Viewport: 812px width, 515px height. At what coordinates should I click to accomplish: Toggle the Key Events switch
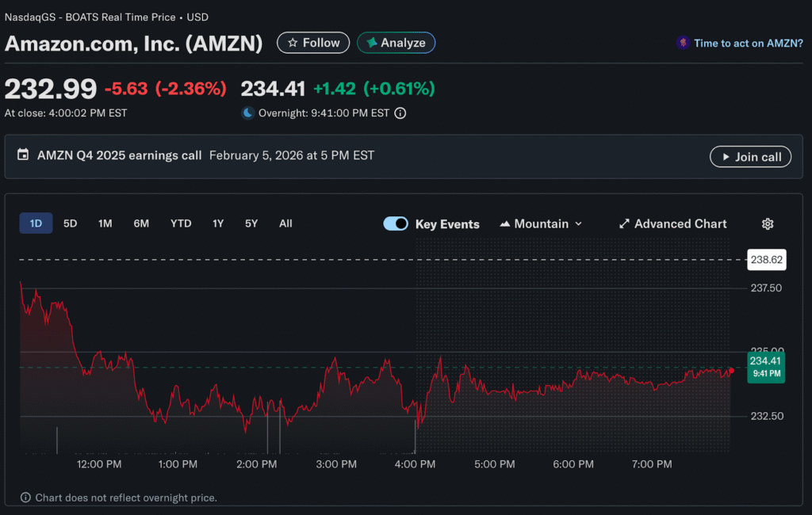click(396, 224)
